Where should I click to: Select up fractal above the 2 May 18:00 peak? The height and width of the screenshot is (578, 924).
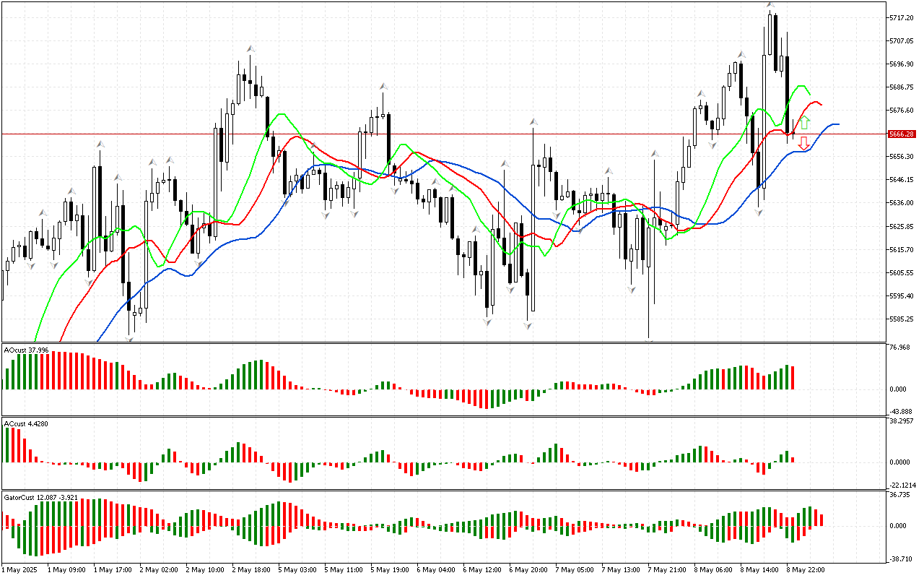click(x=250, y=48)
